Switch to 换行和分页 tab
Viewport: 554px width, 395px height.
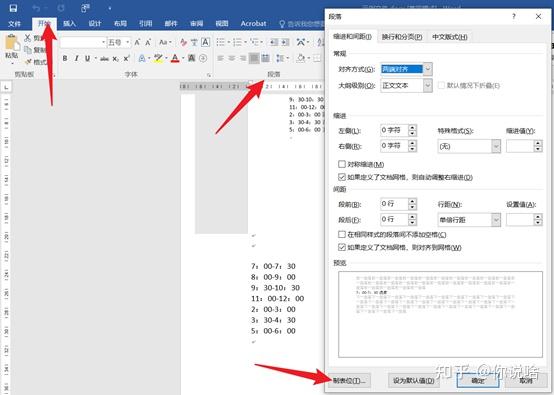402,37
